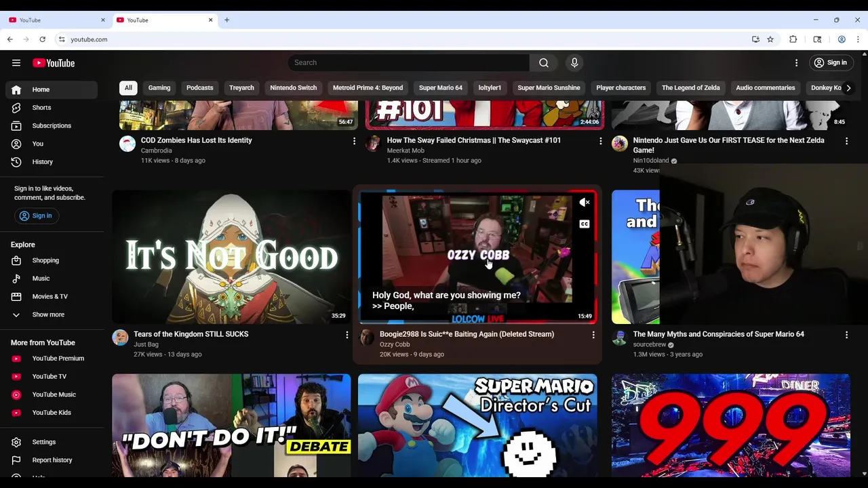The width and height of the screenshot is (868, 488).
Task: Open the YouTube settings three-dot menu
Action: 797,63
